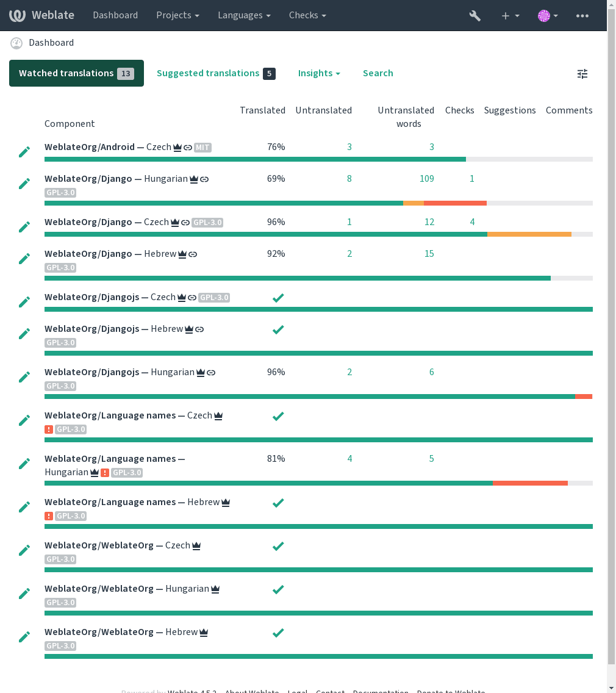Click the dashboard gauge breadcrumb icon
Viewport: 616px width, 693px height.
tap(16, 43)
